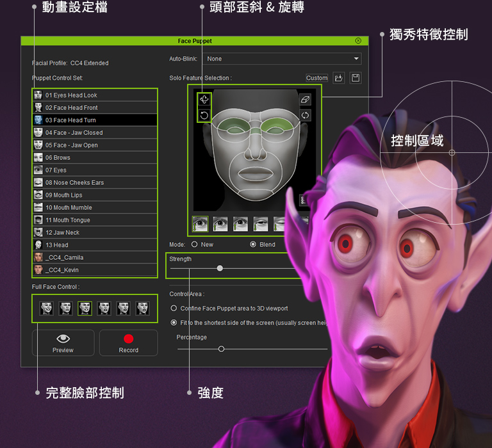Click the head tilt icon on face map

(x=204, y=99)
